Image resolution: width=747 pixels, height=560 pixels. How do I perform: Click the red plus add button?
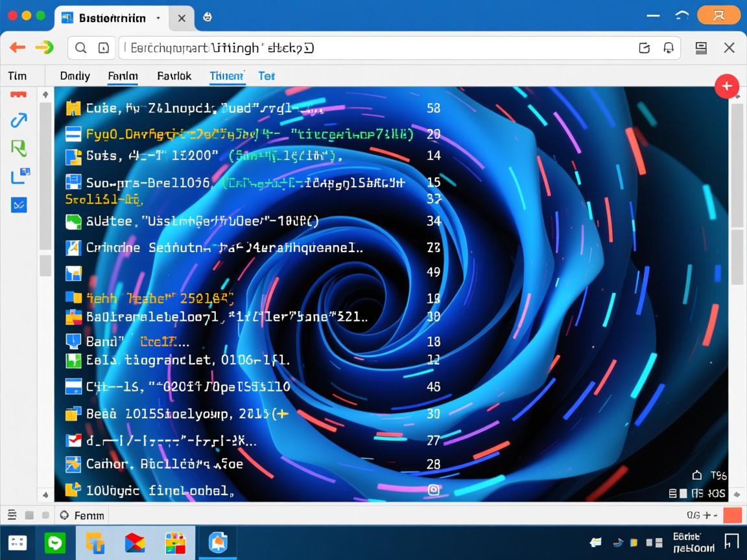tap(726, 86)
